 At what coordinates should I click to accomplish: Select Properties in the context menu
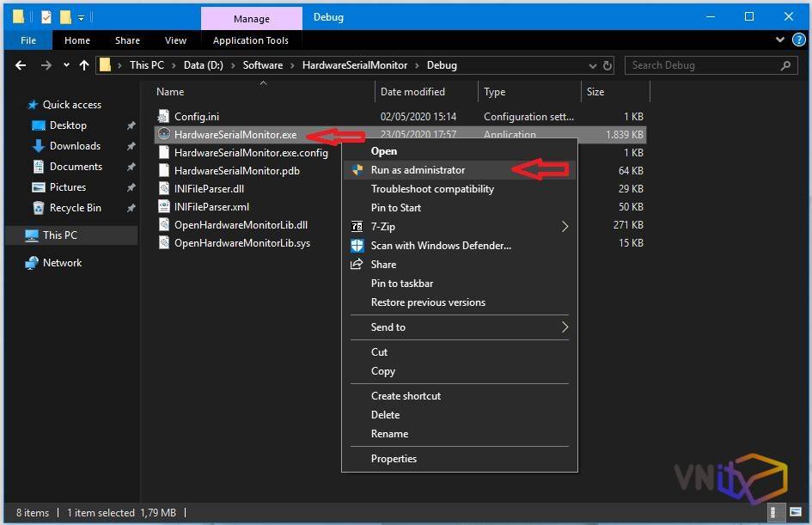(394, 459)
